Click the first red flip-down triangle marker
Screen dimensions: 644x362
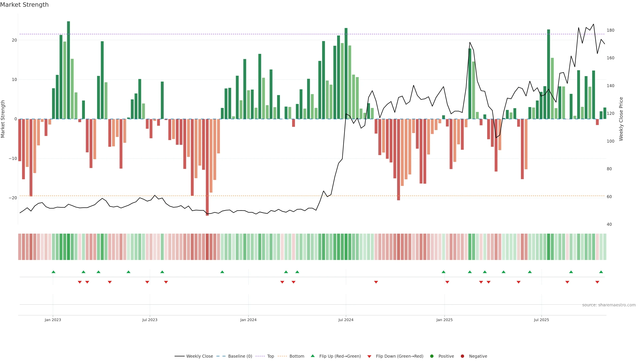[x=79, y=282]
